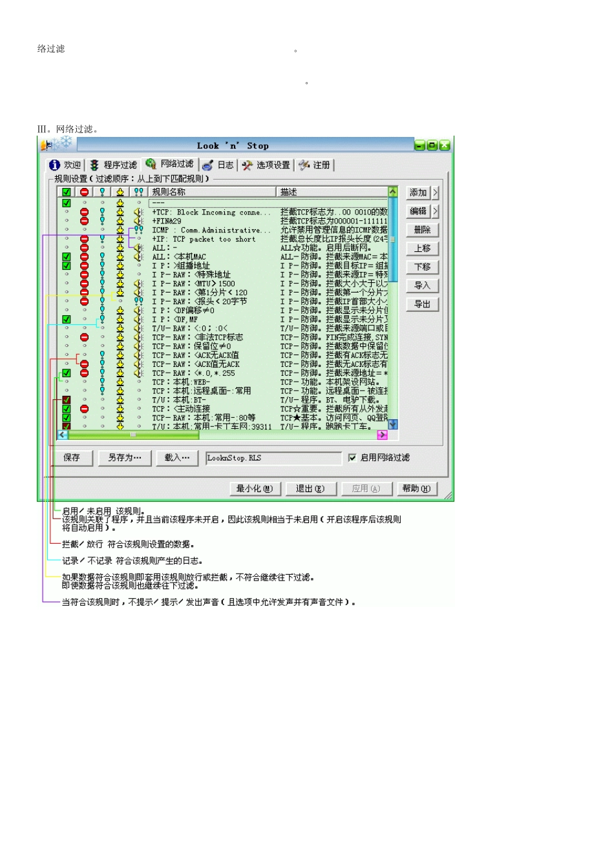Viewport: 614px width, 868px height.
Task: Toggle the block icon in the ACK值无ACK row
Action: [84, 364]
